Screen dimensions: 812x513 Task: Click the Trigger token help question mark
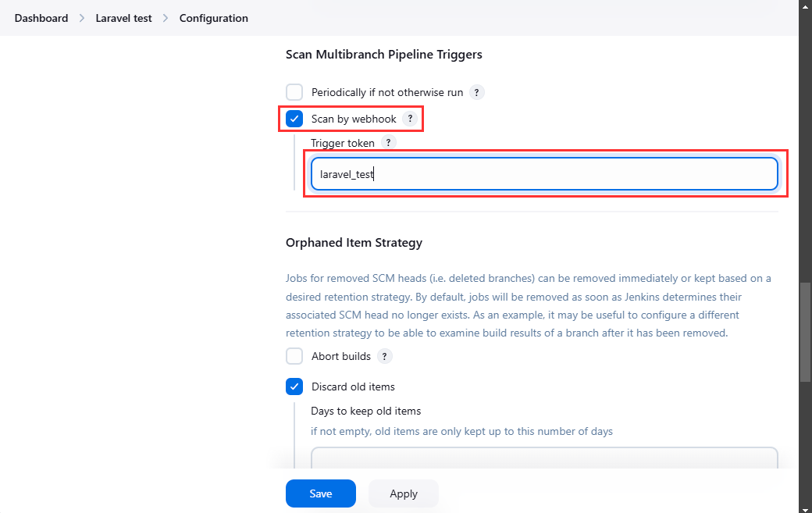(388, 142)
